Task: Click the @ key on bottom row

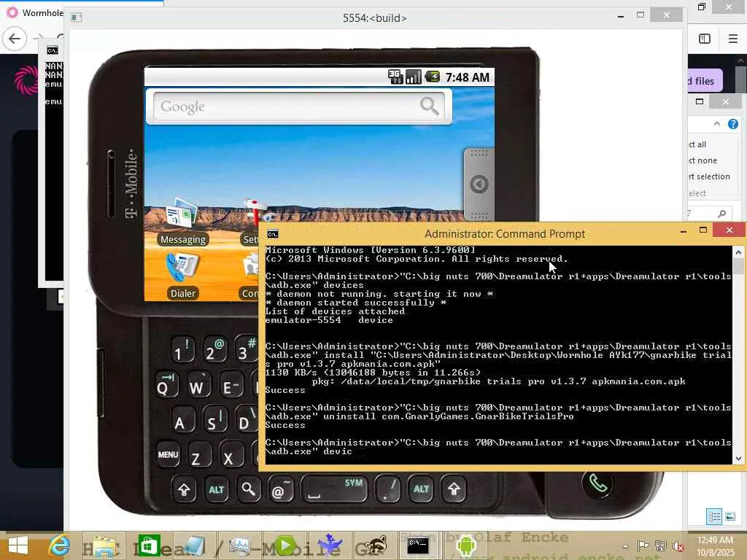Action: [280, 490]
